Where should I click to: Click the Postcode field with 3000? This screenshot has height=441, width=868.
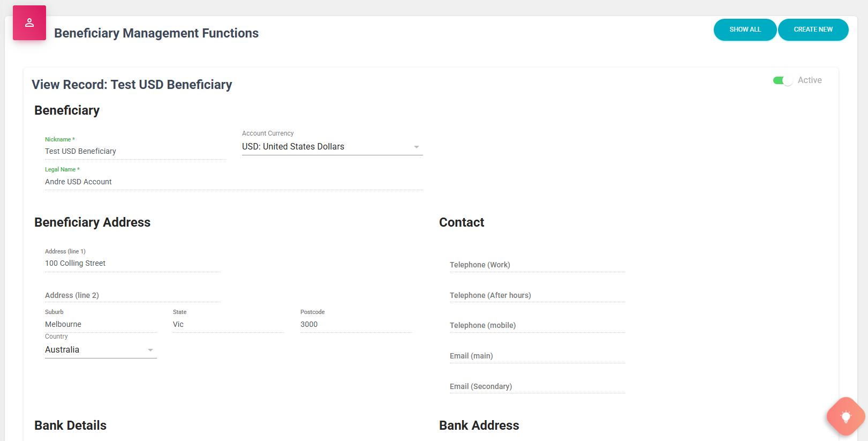(356, 325)
